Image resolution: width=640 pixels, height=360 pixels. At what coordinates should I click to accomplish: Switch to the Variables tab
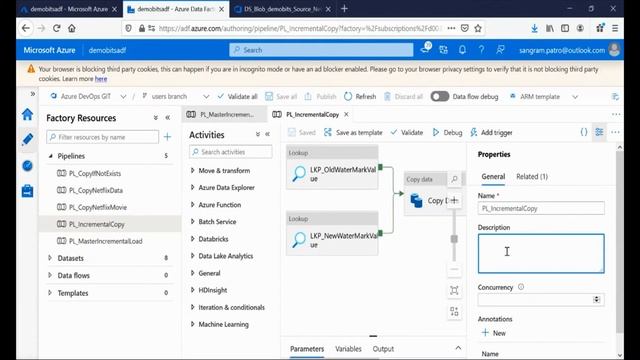tap(348, 349)
